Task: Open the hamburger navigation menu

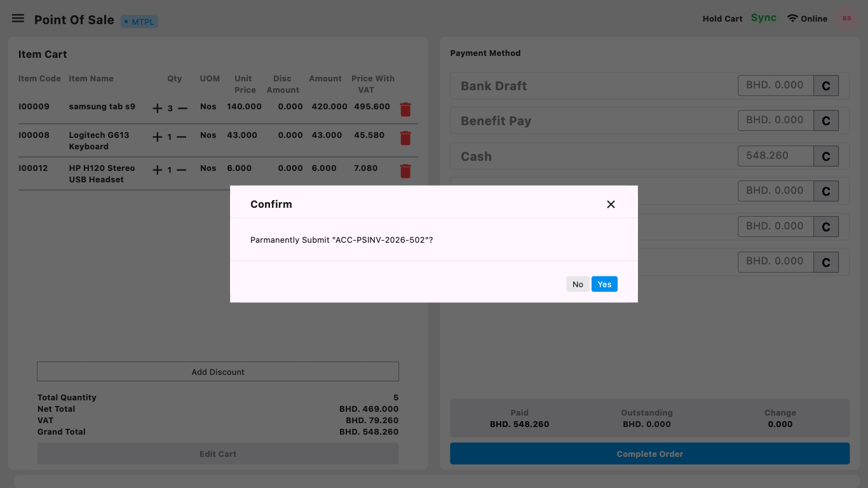Action: [18, 18]
